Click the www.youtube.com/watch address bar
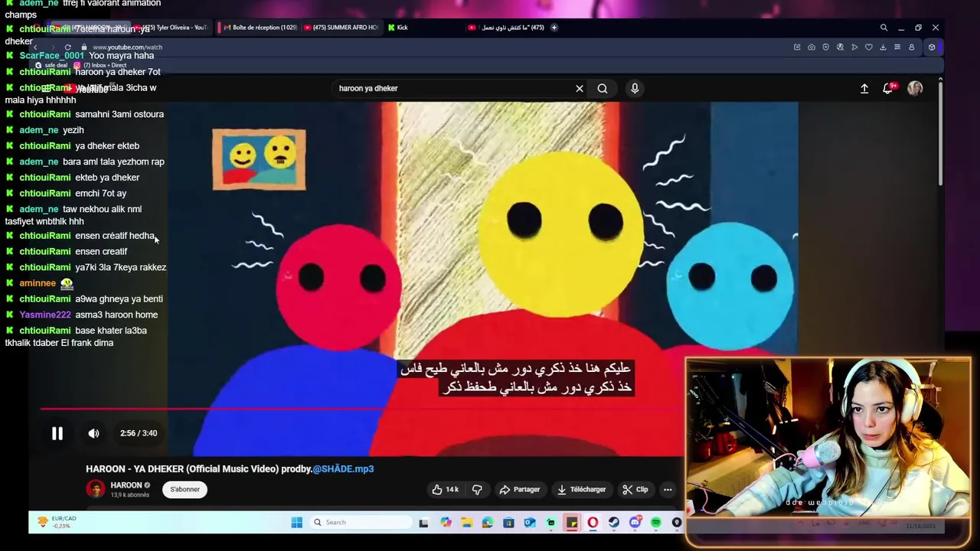The width and height of the screenshot is (980, 551). [127, 47]
